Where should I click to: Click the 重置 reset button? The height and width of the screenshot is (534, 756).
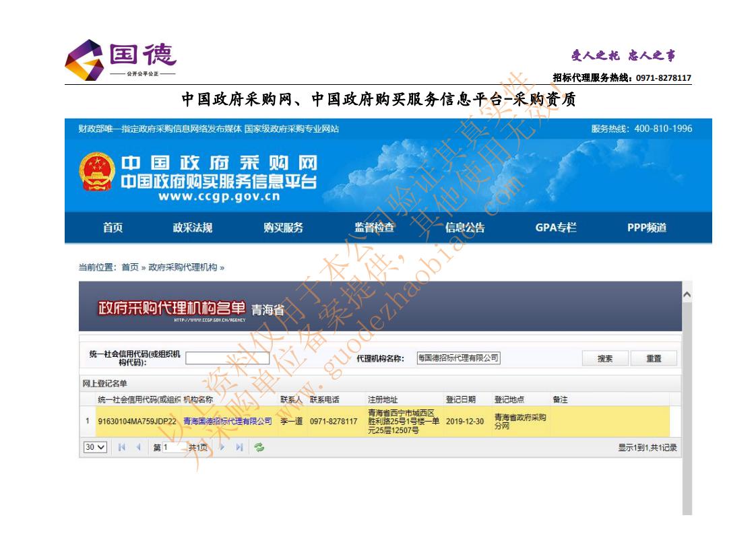653,358
